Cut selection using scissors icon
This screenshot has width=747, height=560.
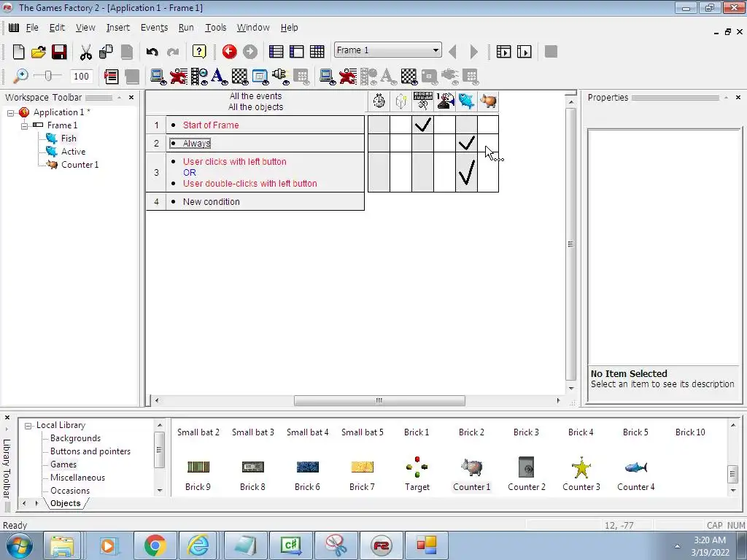pos(86,52)
